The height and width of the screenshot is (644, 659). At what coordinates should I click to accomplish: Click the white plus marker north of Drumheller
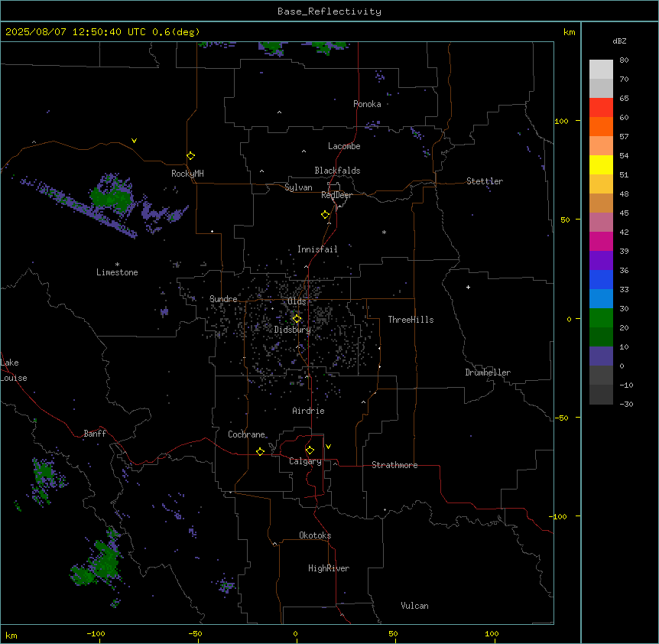(x=468, y=287)
